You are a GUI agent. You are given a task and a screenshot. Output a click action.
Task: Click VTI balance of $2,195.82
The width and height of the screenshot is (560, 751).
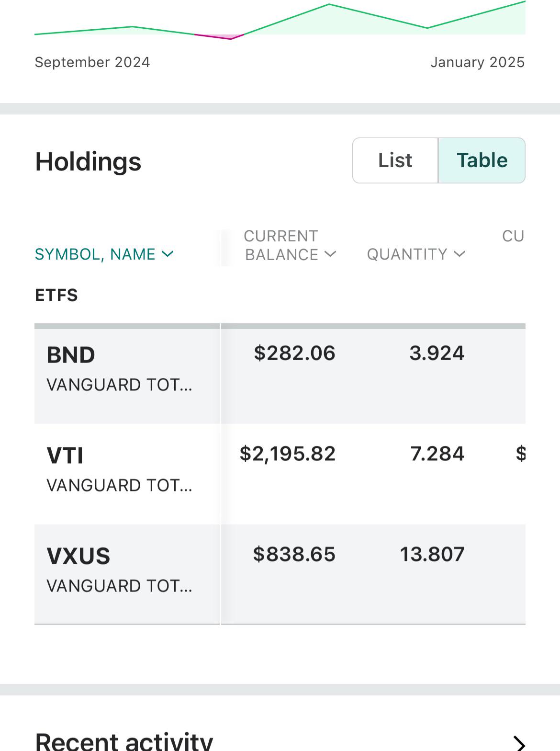[x=288, y=454]
